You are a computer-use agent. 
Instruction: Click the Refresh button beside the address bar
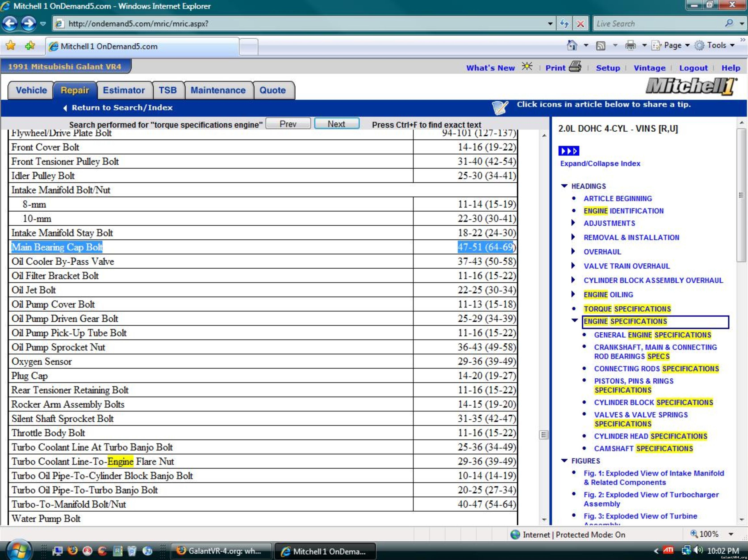[x=564, y=24]
